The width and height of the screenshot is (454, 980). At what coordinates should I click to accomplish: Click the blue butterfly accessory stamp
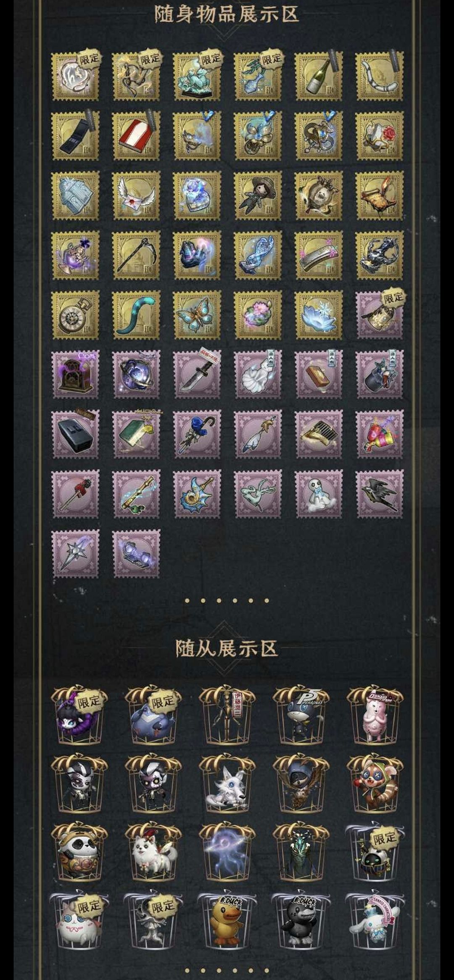pos(197,315)
